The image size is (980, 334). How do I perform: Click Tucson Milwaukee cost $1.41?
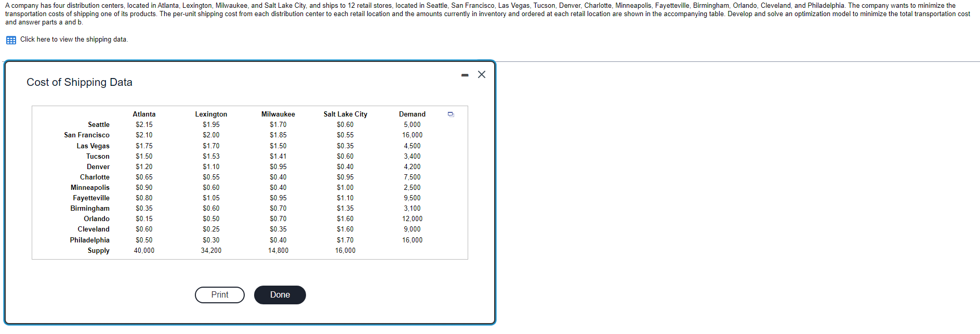[x=278, y=157]
